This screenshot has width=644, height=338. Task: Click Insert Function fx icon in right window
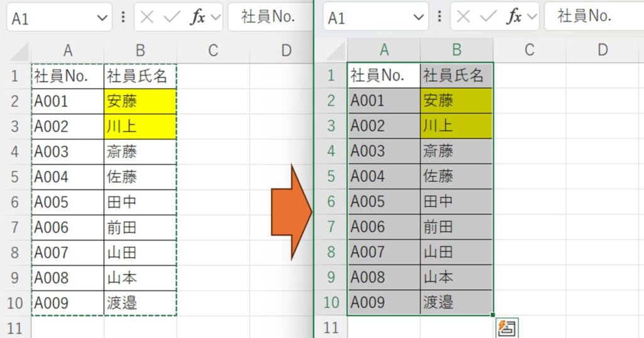514,16
